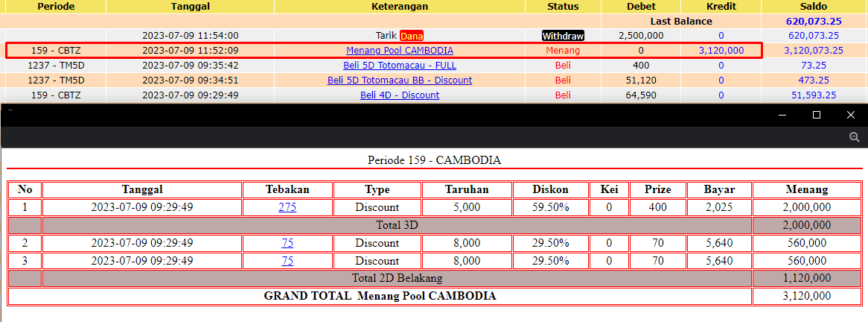
Task: Click the 3,120,073.25 saldo value
Action: 814,51
